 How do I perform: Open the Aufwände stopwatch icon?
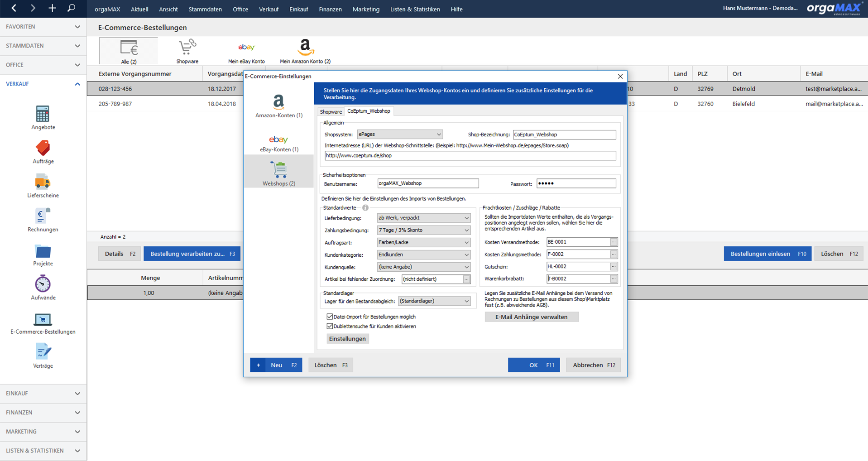tap(43, 284)
